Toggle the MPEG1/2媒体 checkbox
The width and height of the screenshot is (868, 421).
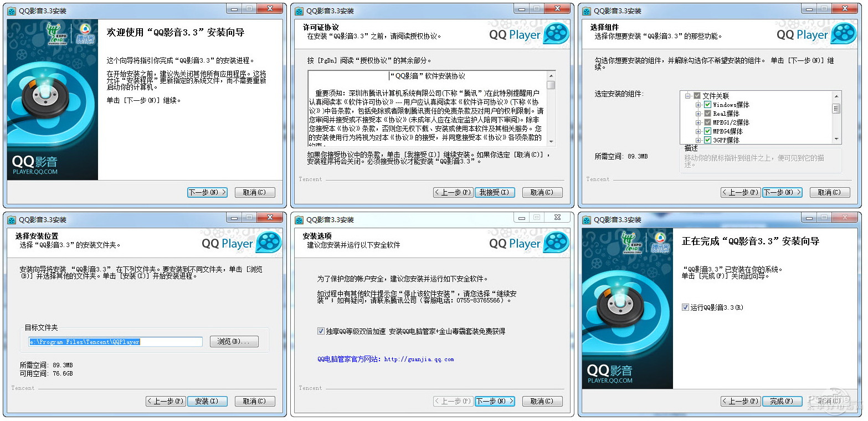[x=707, y=122]
